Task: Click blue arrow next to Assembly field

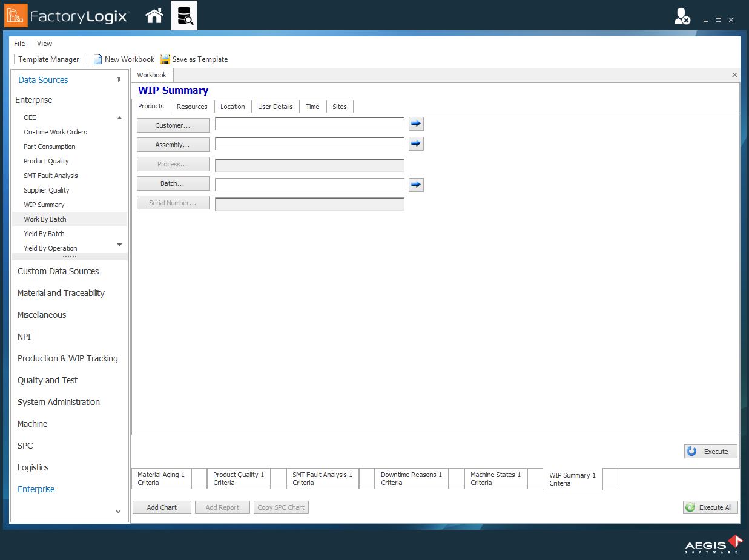Action: 416,144
